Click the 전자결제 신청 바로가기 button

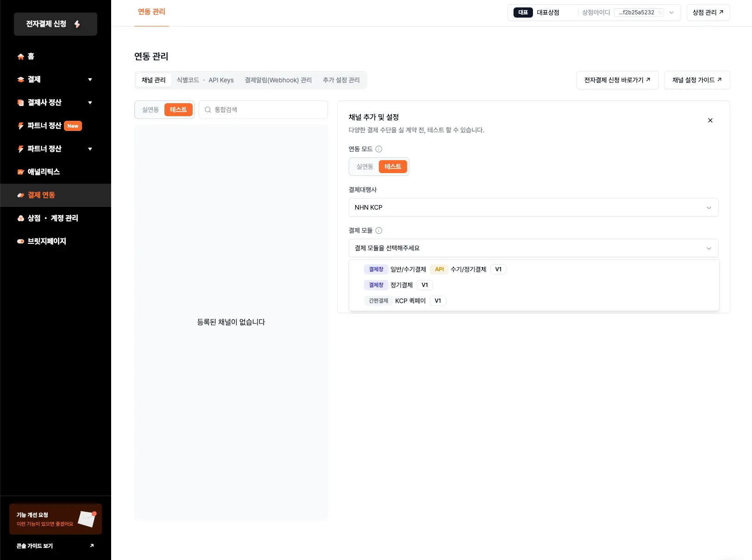click(x=617, y=80)
